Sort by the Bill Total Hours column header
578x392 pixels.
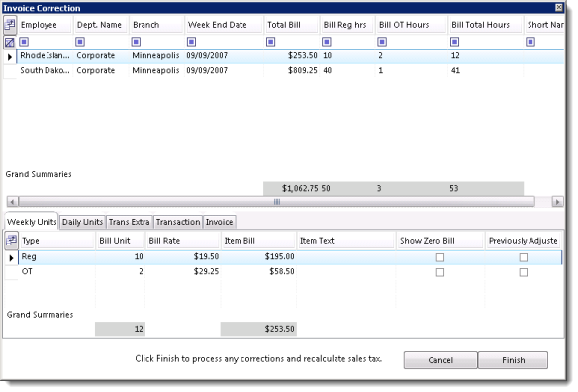click(x=486, y=25)
